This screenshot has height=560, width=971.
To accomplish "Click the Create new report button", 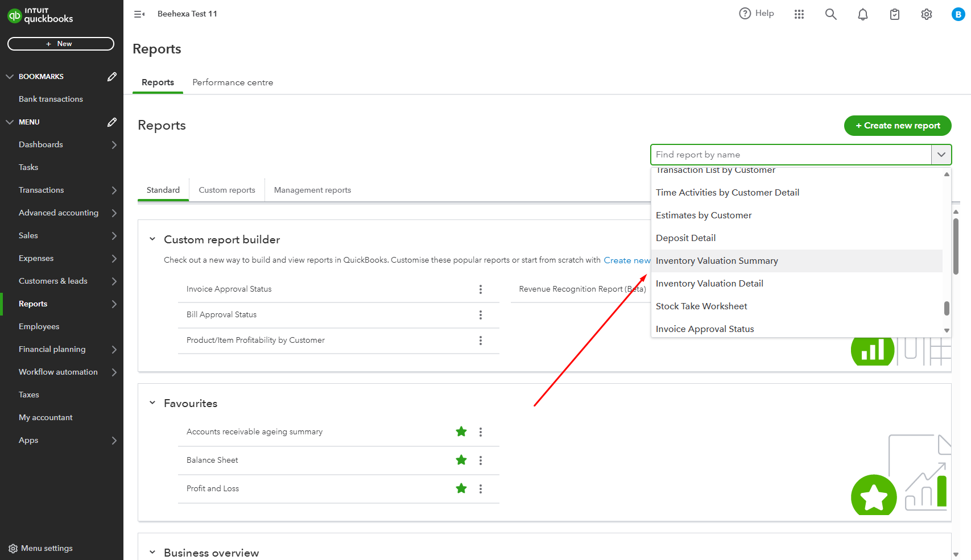I will [897, 126].
